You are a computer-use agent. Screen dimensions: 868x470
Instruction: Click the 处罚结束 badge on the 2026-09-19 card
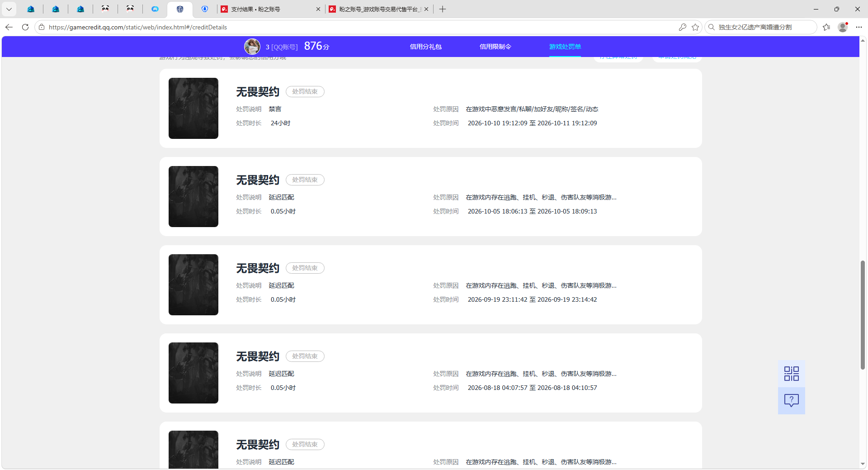coord(305,268)
